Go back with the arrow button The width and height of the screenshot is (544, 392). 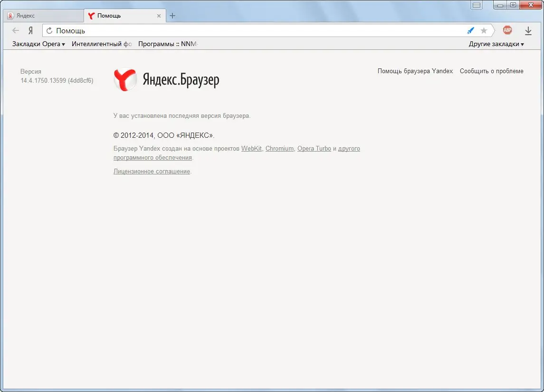(x=16, y=30)
